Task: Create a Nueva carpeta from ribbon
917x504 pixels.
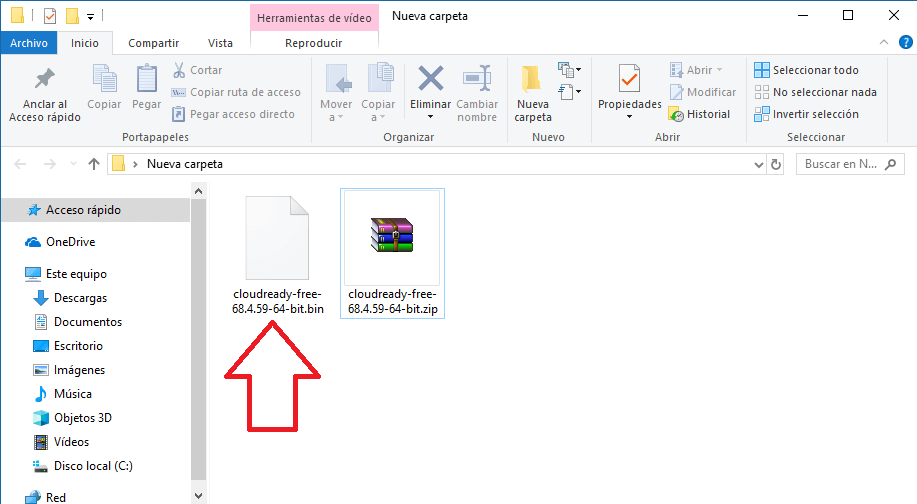Action: point(533,94)
